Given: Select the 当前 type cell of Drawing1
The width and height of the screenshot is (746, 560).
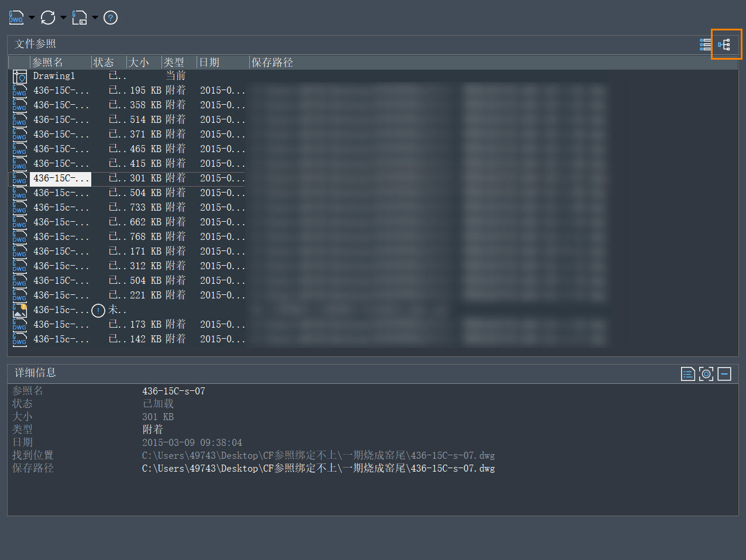Looking at the screenshot, I should point(176,75).
